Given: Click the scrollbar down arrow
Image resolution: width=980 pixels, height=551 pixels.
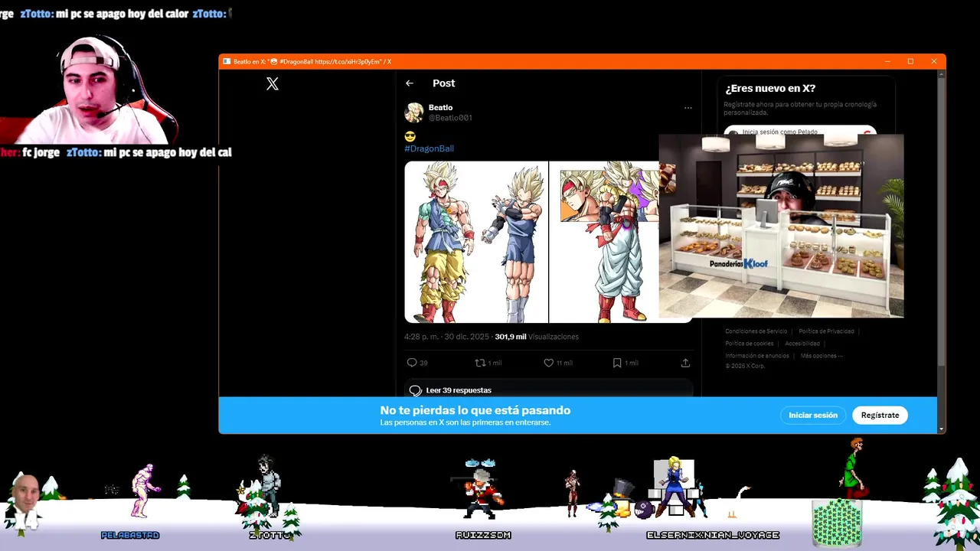Looking at the screenshot, I should (x=942, y=429).
